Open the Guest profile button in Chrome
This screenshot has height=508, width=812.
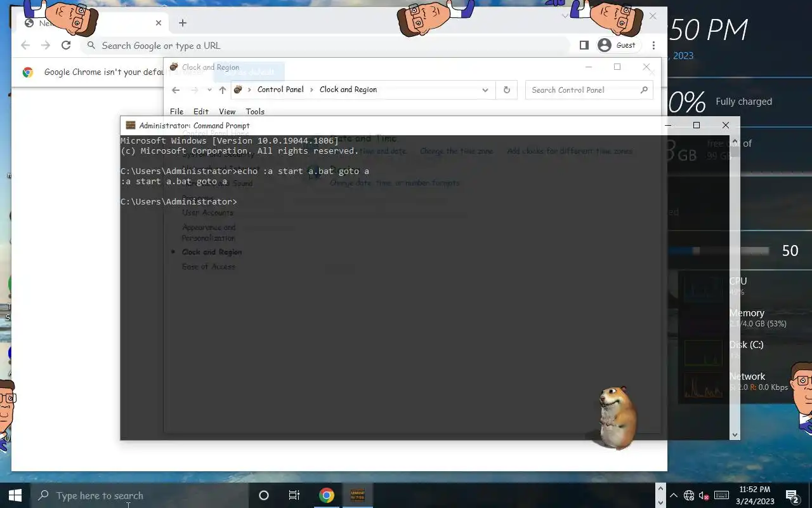(617, 45)
